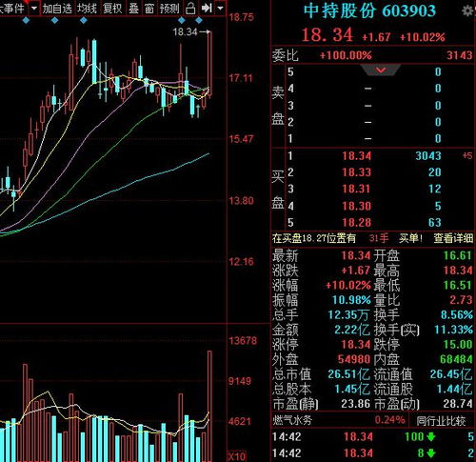Open the dropdown arrow after 大事件

pos(34,8)
